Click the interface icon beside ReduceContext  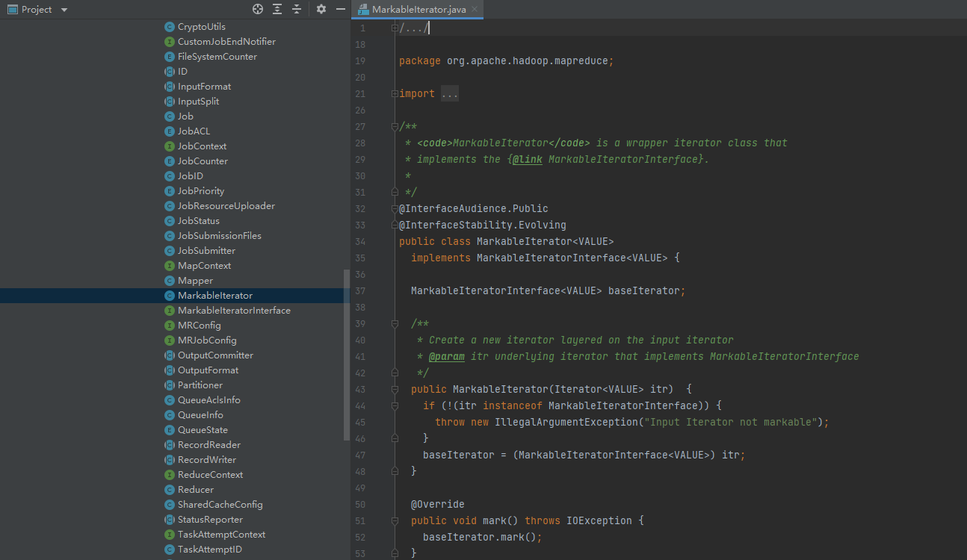[170, 475]
